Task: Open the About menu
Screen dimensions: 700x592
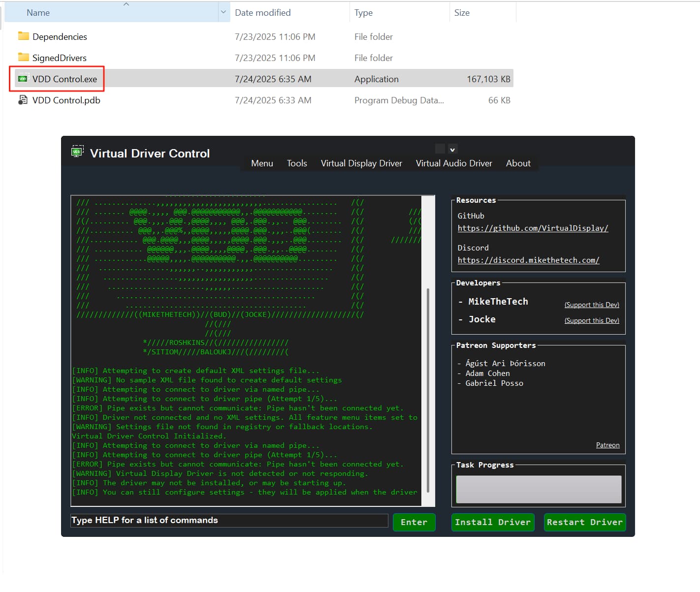Action: pyautogui.click(x=518, y=163)
